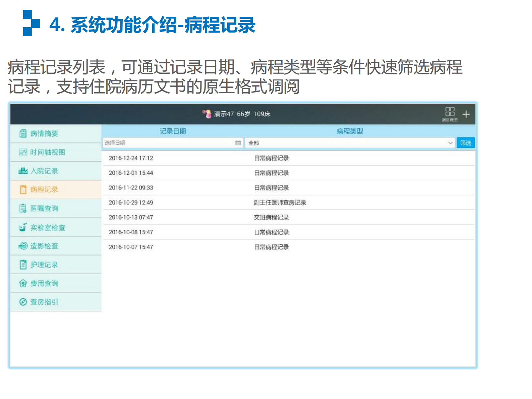Viewport: 532px width, 399px height.
Task: Open the 病区概览 grid icon
Action: pyautogui.click(x=450, y=113)
